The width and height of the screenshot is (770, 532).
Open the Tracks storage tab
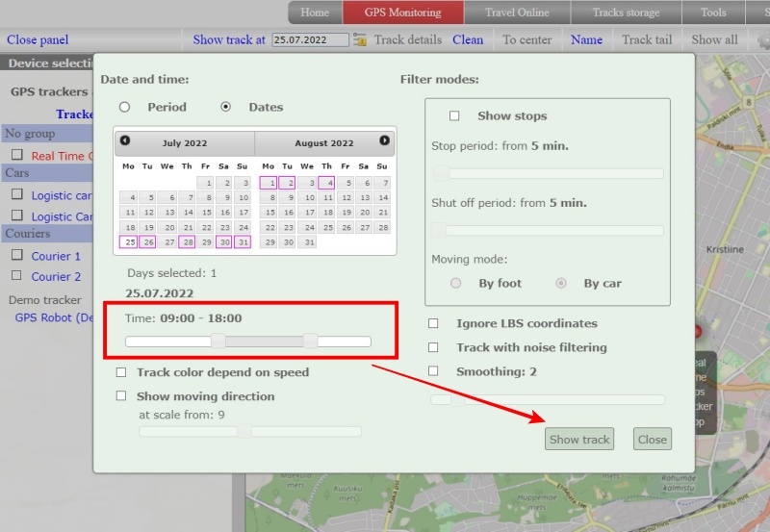click(x=626, y=13)
